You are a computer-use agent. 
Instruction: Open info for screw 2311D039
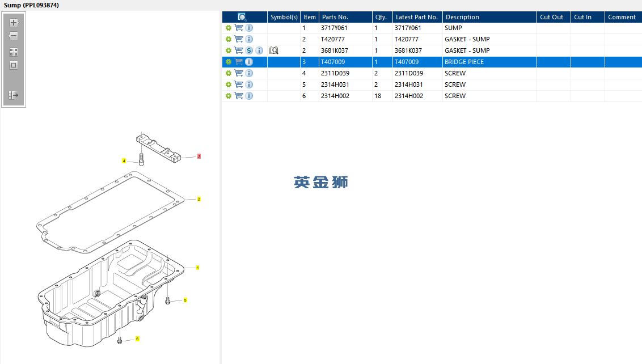(249, 73)
